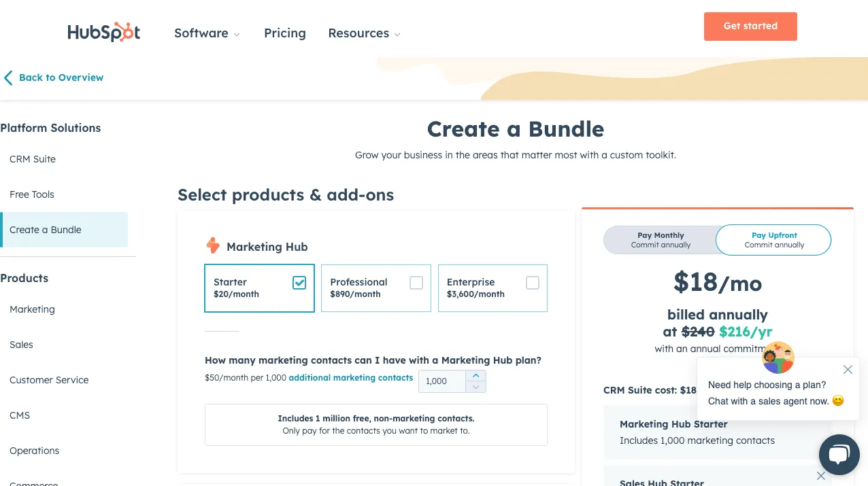Remove Sales Hub Starter with X icon
The height and width of the screenshot is (486, 868).
click(821, 476)
